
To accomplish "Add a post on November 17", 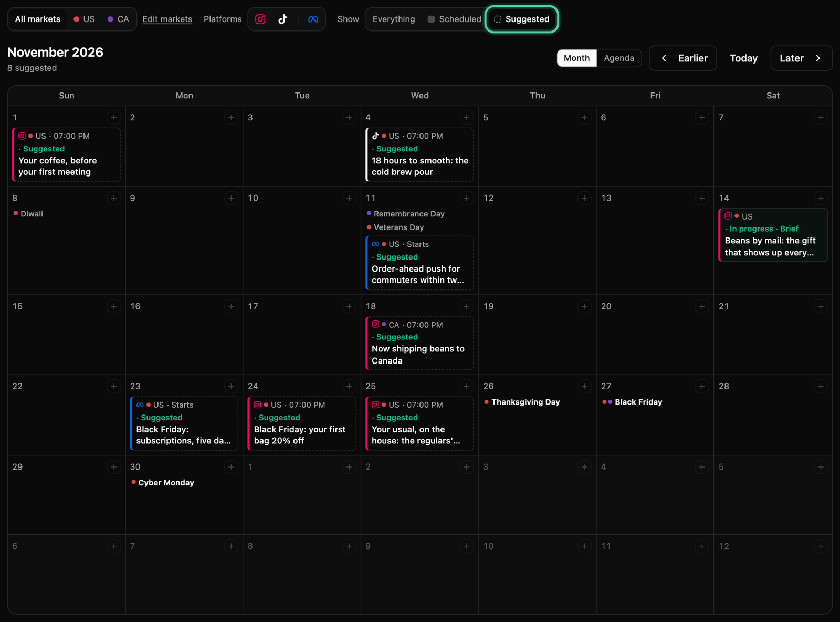I will point(349,306).
